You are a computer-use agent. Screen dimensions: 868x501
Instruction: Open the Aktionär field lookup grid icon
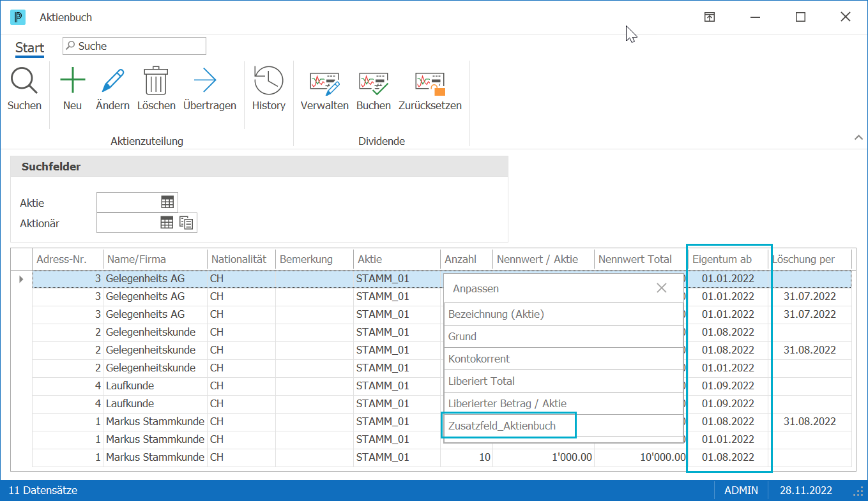point(166,223)
